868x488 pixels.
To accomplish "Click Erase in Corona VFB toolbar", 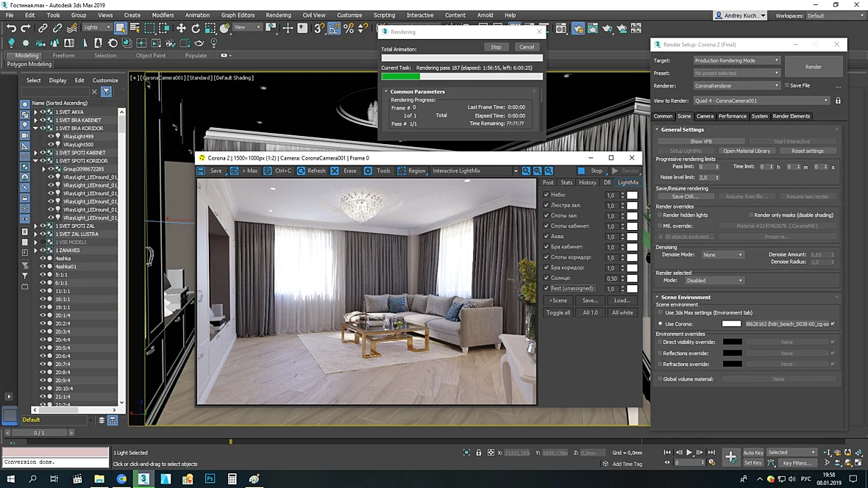I will pos(344,171).
